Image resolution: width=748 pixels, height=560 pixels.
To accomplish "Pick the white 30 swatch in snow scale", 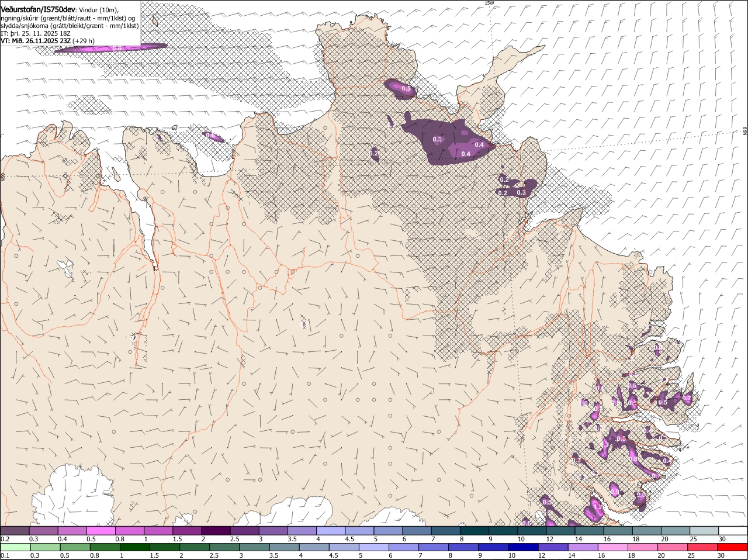I will point(733,531).
